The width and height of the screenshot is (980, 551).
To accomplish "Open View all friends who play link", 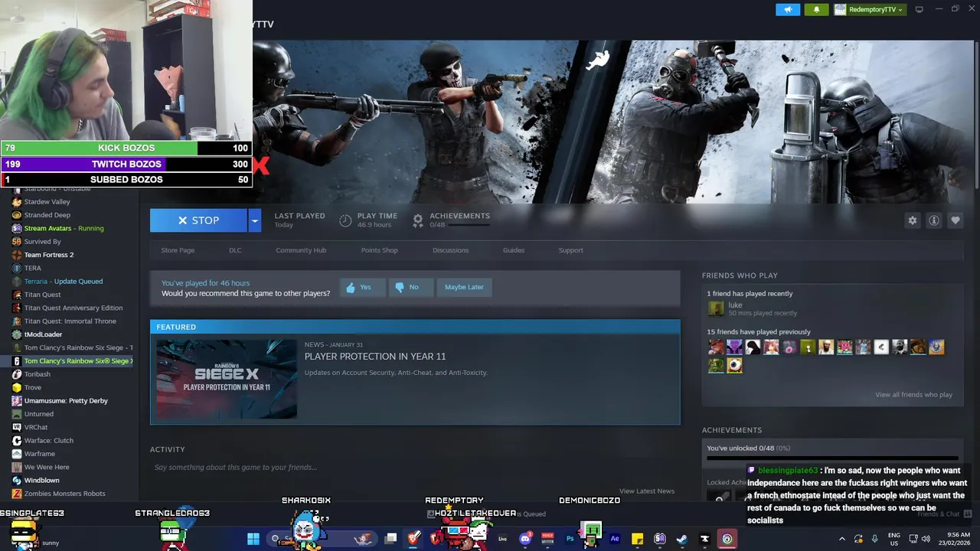I will tap(913, 395).
